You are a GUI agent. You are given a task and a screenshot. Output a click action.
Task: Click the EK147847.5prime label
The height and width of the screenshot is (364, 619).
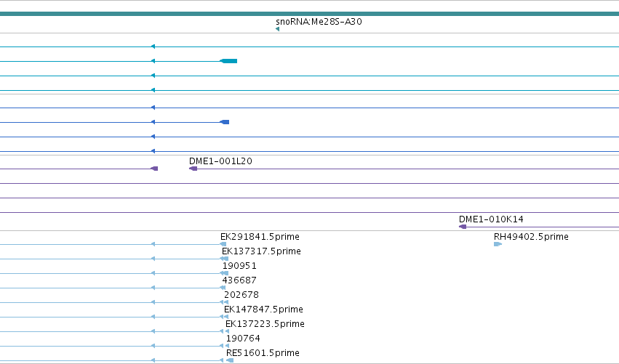263,310
